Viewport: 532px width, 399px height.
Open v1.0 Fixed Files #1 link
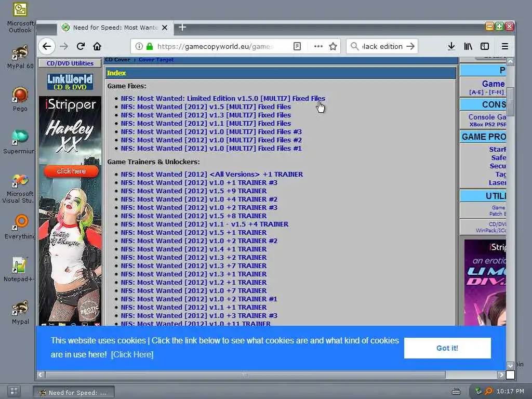[211, 148]
